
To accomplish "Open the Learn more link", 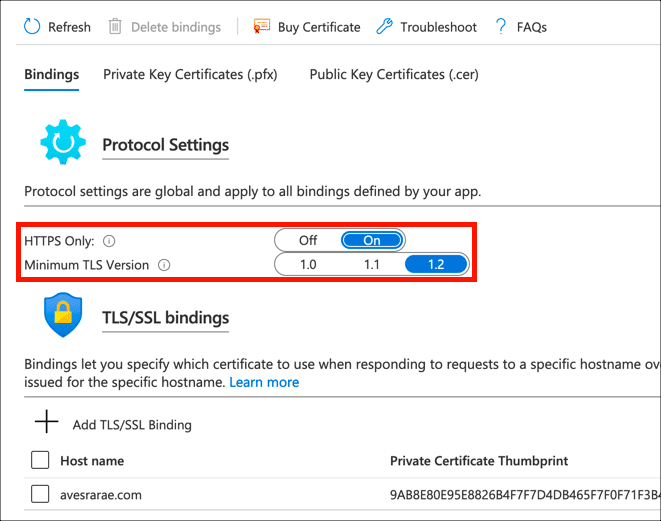I will click(264, 382).
